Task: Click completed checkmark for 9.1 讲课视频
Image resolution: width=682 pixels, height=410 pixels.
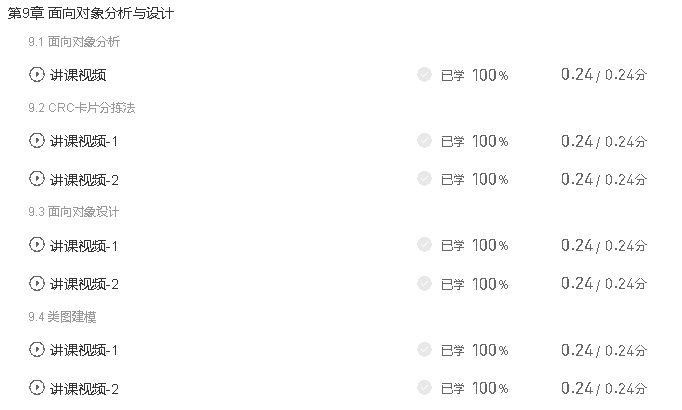Action: [424, 74]
